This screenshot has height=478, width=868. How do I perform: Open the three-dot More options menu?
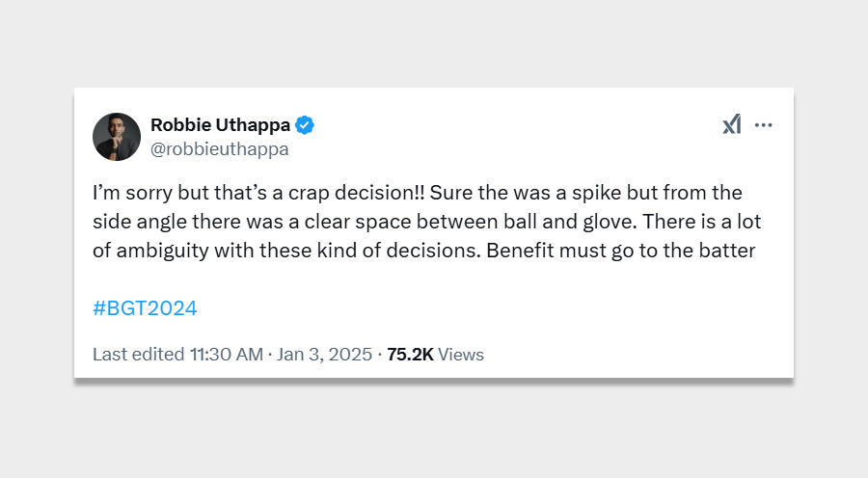click(x=764, y=125)
